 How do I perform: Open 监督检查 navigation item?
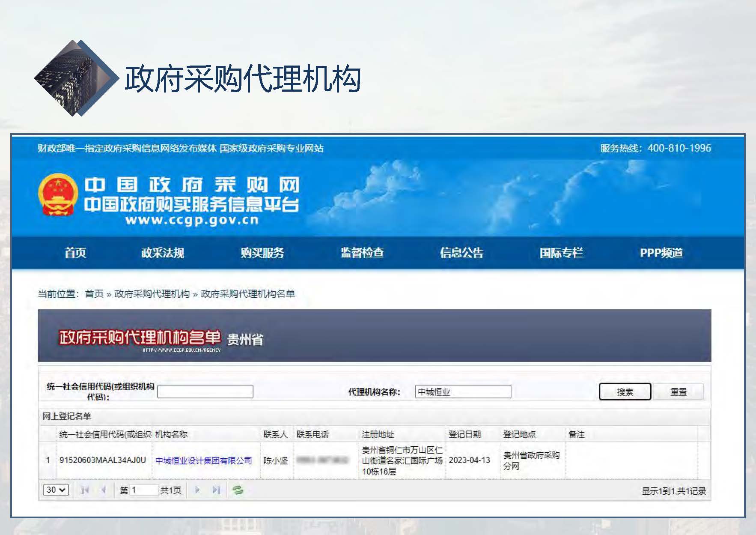click(x=362, y=253)
